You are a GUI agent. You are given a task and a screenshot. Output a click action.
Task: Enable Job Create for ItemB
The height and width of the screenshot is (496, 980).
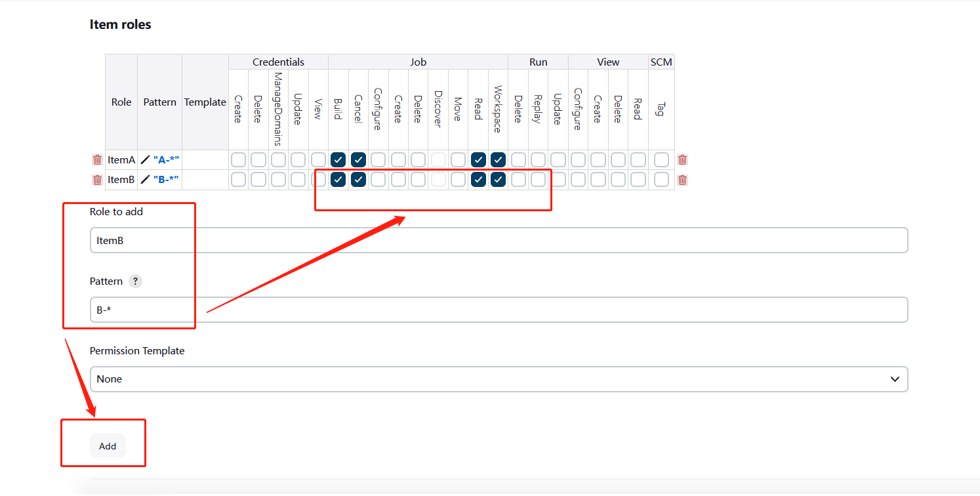398,180
